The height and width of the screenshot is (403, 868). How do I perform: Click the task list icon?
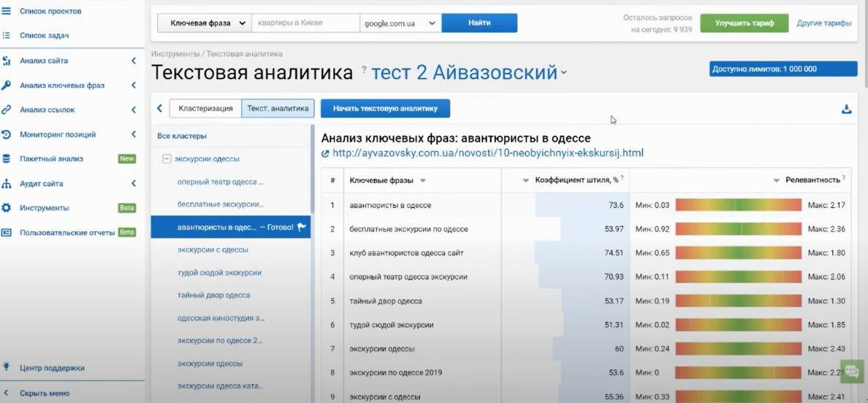click(x=6, y=36)
